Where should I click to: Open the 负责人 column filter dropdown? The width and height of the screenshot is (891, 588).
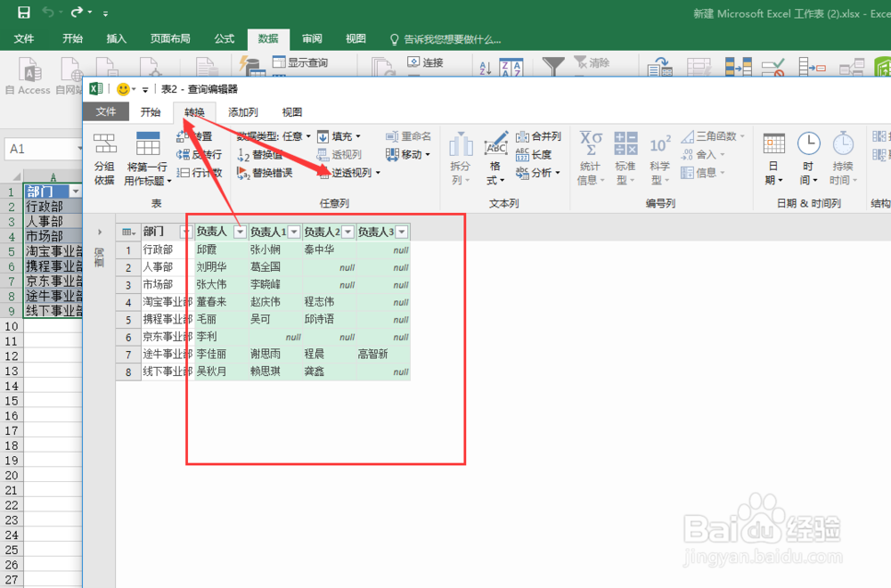pyautogui.click(x=242, y=232)
